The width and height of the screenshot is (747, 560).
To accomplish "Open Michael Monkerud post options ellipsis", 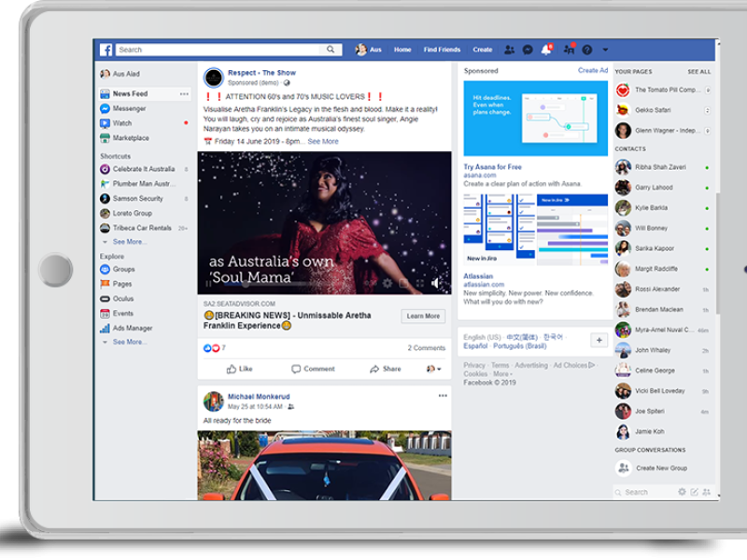I will pos(443,396).
